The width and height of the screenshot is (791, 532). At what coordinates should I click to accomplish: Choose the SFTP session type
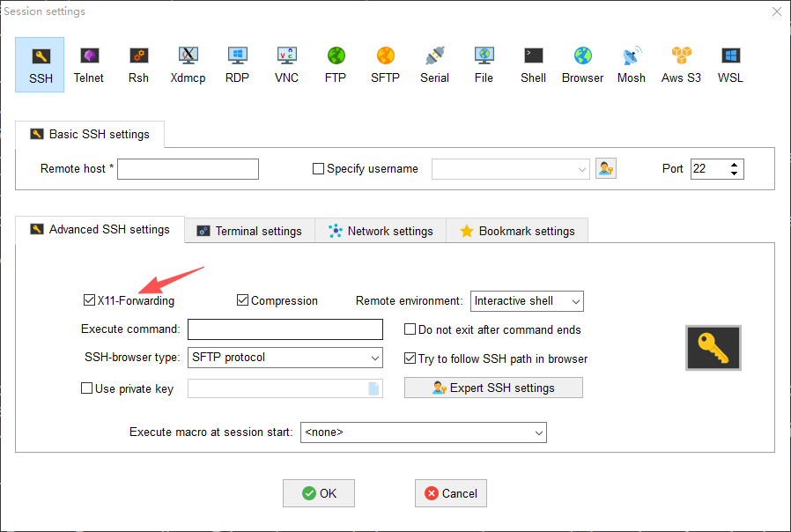click(x=385, y=64)
